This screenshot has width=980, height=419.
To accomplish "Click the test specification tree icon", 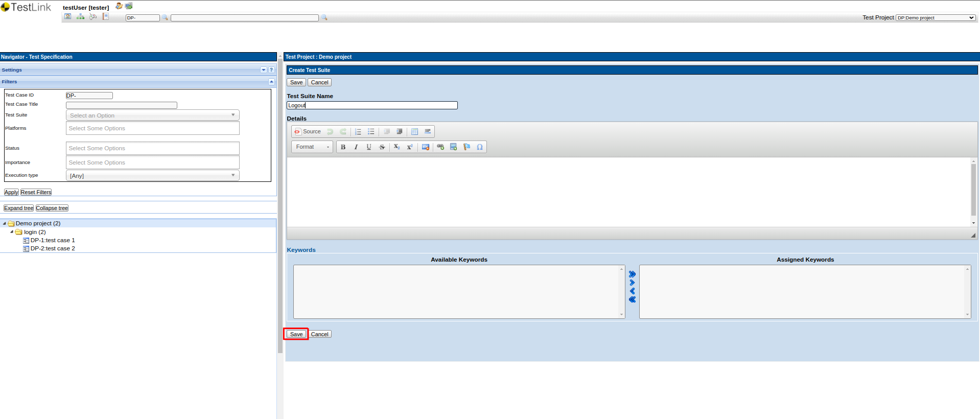I will point(80,17).
